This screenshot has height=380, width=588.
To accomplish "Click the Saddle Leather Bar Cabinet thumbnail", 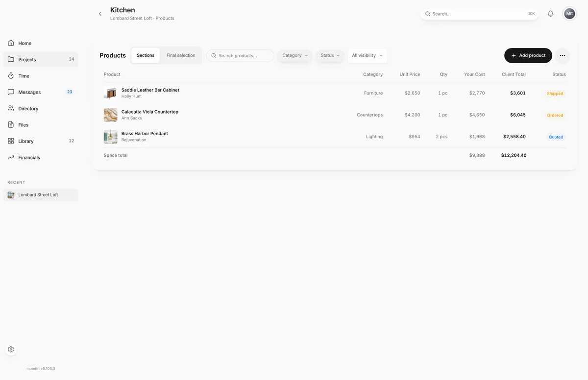I will (110, 93).
